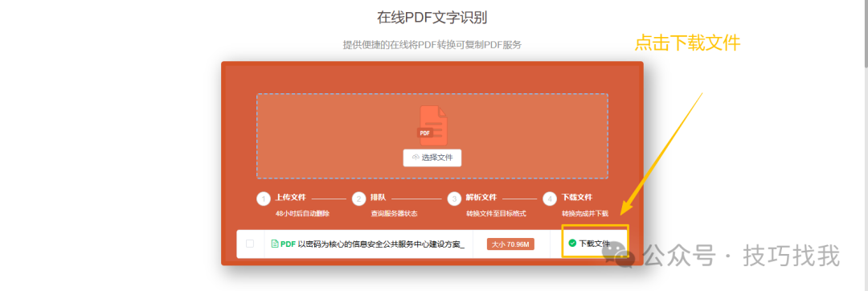
Task: Click the 下载文件 link in the file row
Action: (x=594, y=244)
